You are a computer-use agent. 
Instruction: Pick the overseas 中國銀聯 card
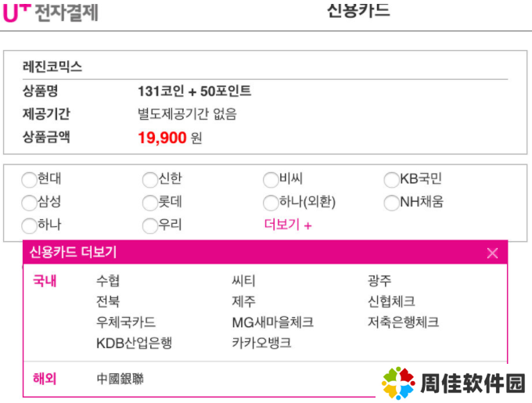pos(120,379)
